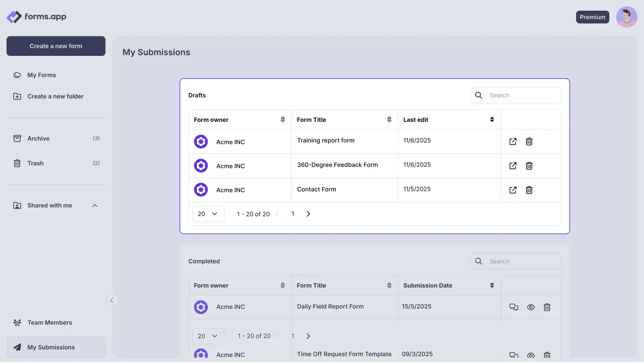Preview the Daily Field Report Form submission
Viewport: 644px width, 363px height.
click(531, 307)
